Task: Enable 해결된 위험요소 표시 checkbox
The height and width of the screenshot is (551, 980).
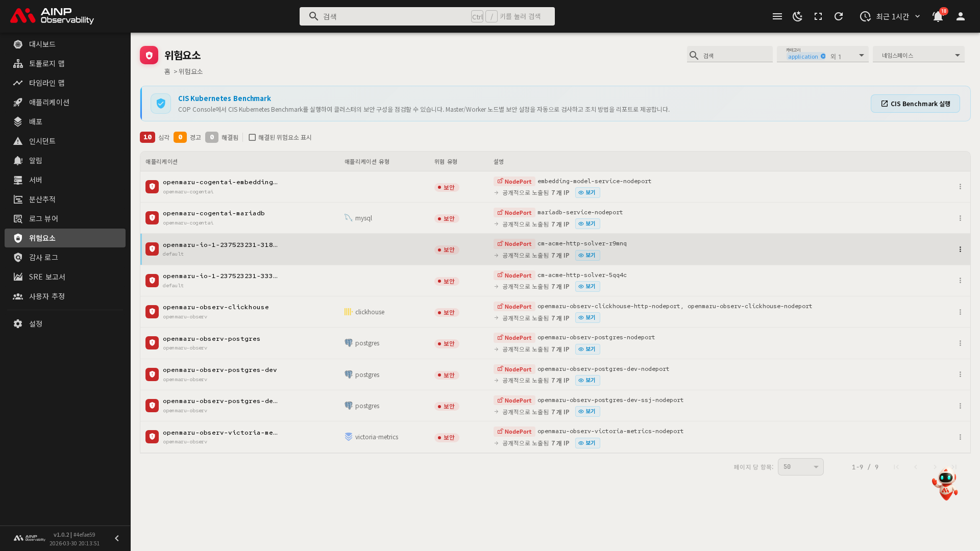Action: [x=252, y=137]
